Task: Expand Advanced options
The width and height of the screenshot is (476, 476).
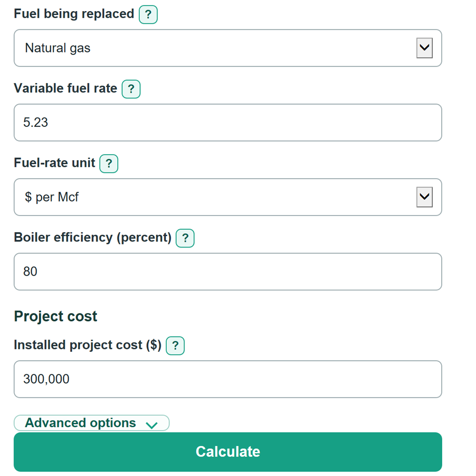Action: (92, 423)
